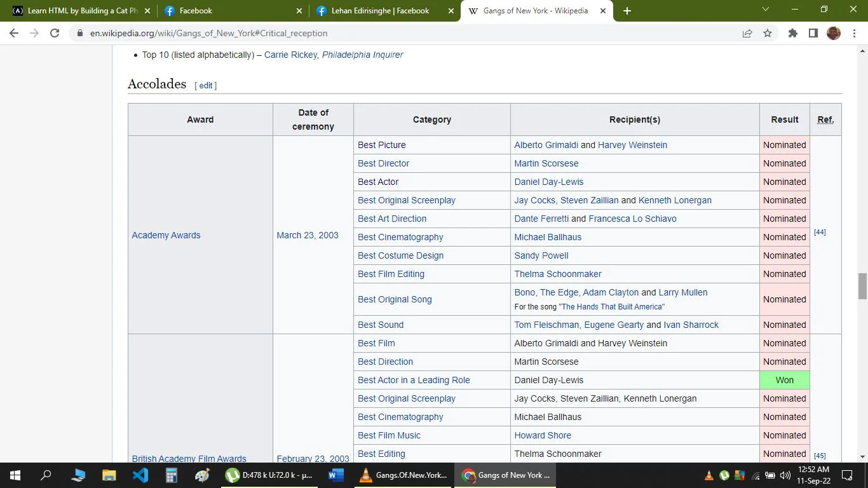Switch to the first Facebook tab

pos(233,11)
